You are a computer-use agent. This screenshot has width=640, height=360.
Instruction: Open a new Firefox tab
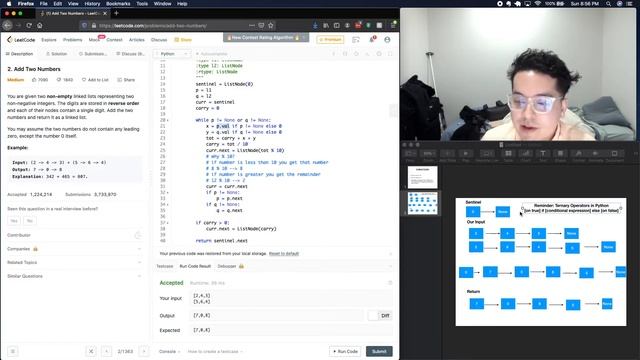coord(116,13)
